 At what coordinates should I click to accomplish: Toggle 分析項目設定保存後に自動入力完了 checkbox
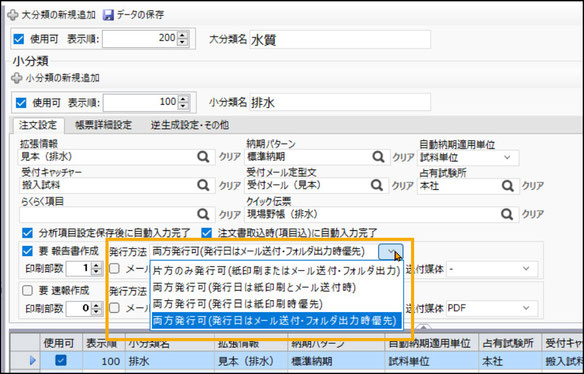coord(28,234)
